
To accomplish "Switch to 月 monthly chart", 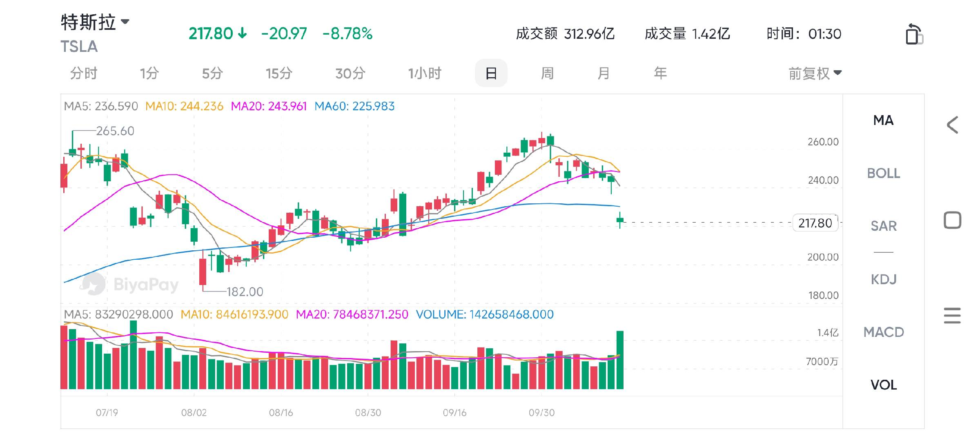I will click(x=604, y=73).
